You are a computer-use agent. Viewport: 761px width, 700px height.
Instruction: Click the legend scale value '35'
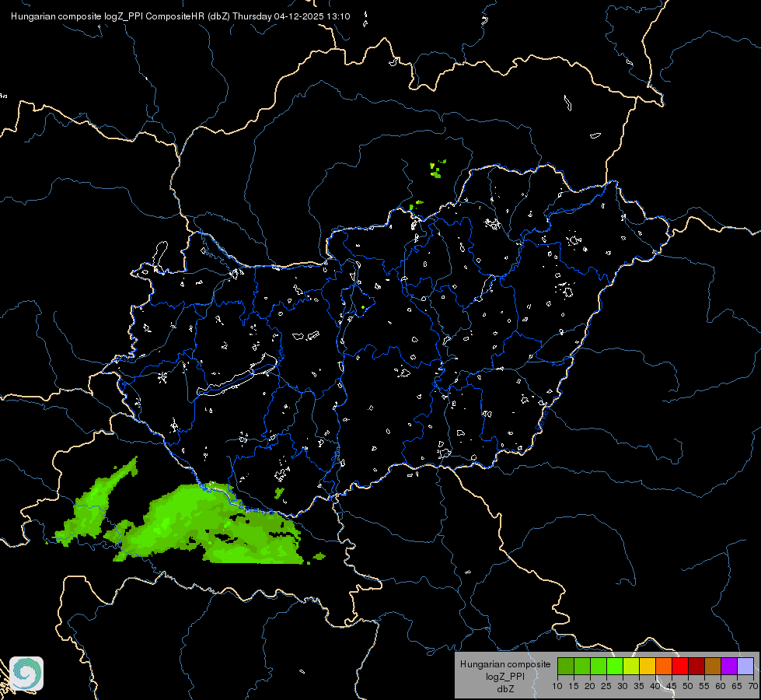[639, 686]
